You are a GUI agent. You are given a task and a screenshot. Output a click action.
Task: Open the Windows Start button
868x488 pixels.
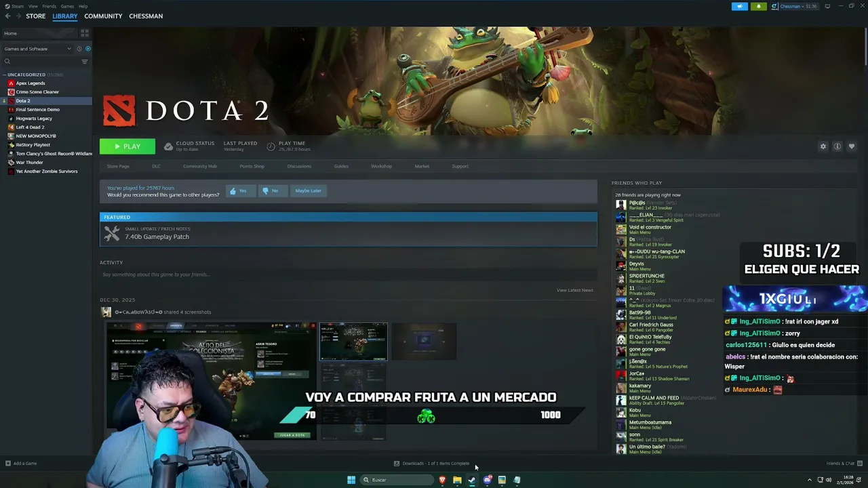[351, 480]
